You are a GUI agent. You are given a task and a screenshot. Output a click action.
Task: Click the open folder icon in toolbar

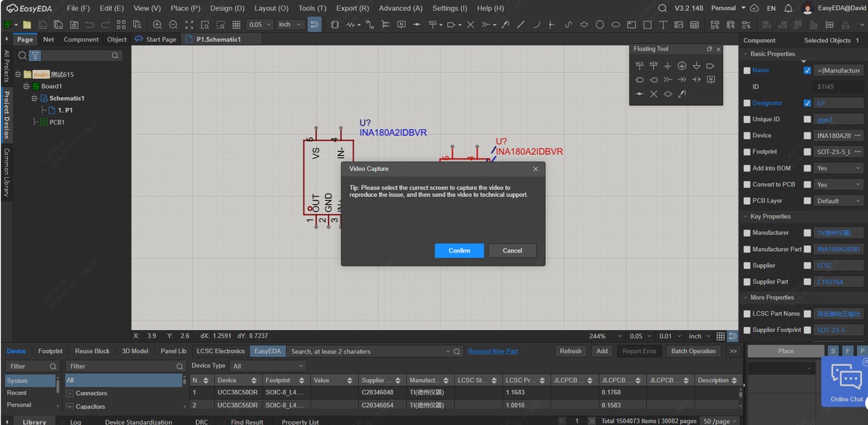pos(27,24)
